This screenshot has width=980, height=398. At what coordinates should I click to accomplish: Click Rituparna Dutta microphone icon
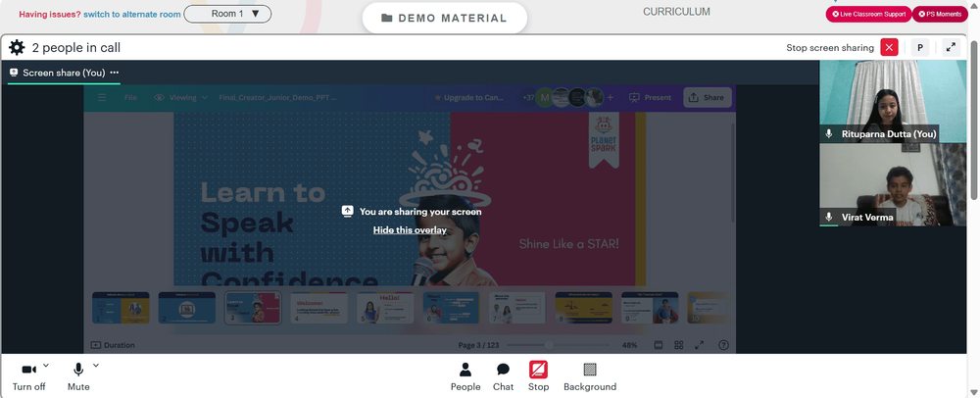coord(829,133)
